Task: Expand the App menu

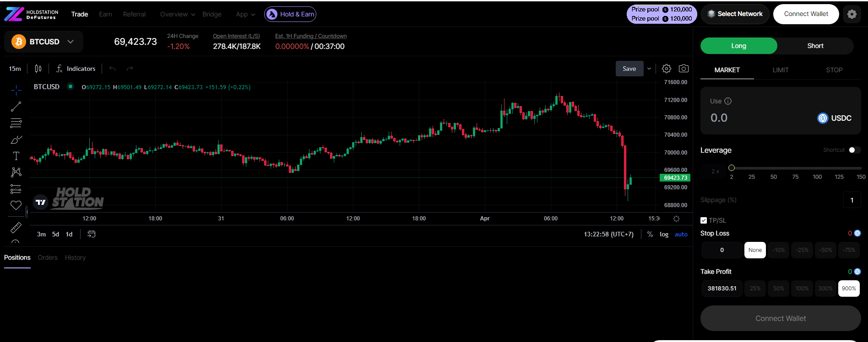Action: pos(245,14)
